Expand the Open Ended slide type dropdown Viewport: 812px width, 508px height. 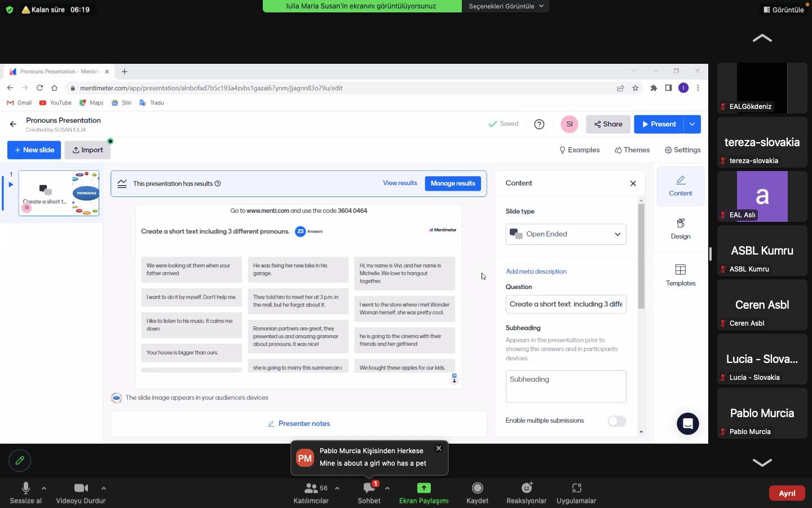[x=566, y=234]
